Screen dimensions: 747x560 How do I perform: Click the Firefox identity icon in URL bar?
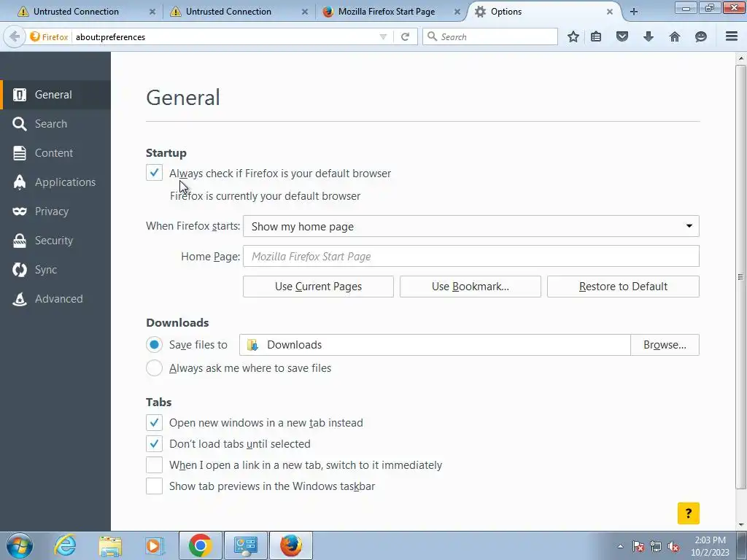[x=35, y=36]
